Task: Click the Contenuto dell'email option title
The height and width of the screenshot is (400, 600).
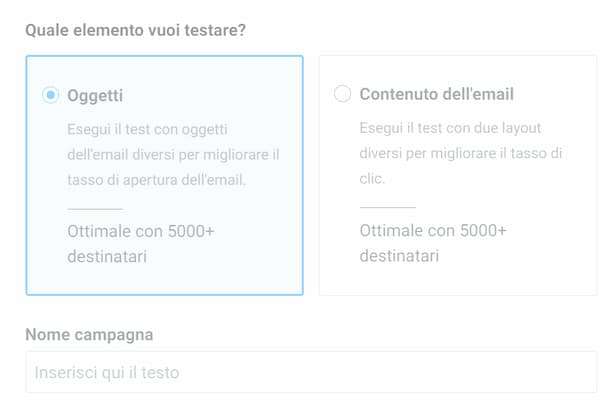Action: [x=436, y=95]
